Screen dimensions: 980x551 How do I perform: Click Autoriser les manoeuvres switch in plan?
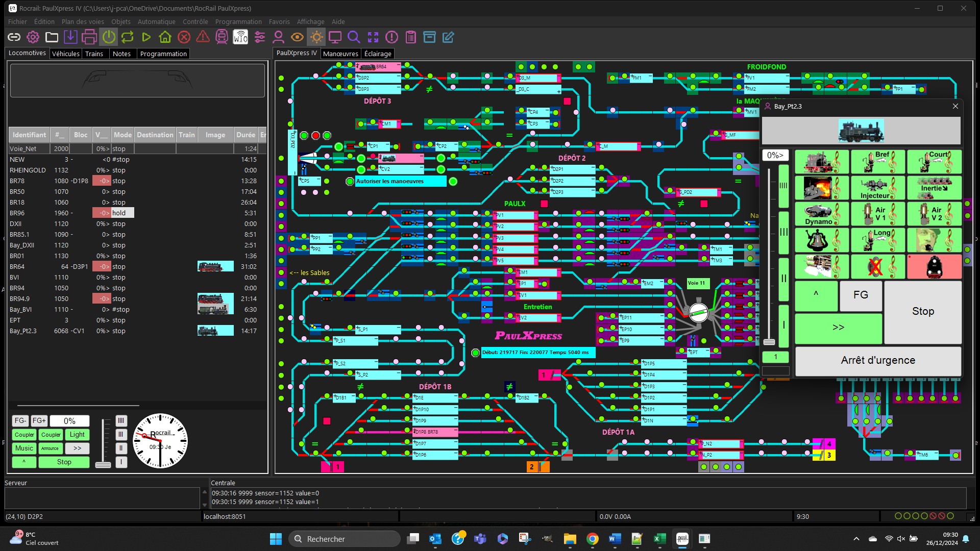[x=401, y=181]
